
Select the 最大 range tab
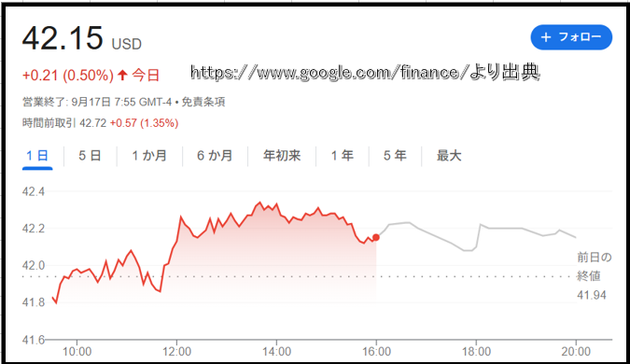pos(449,156)
